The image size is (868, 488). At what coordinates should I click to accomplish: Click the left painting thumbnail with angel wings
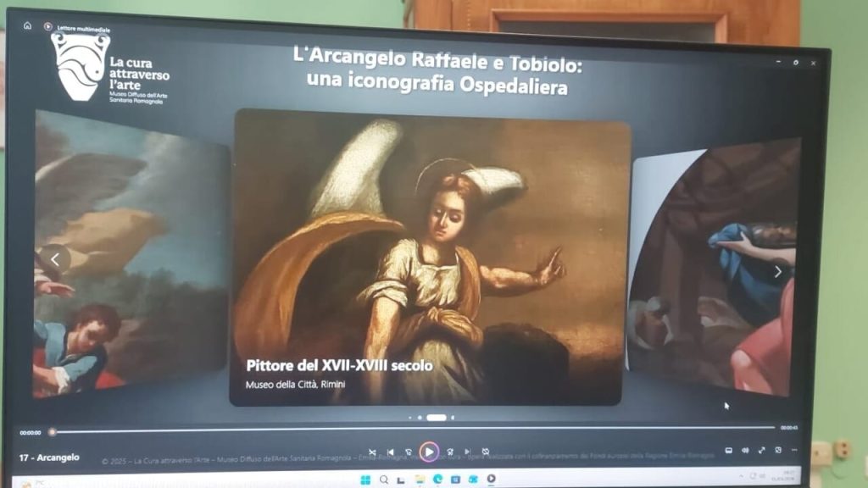tap(131, 253)
